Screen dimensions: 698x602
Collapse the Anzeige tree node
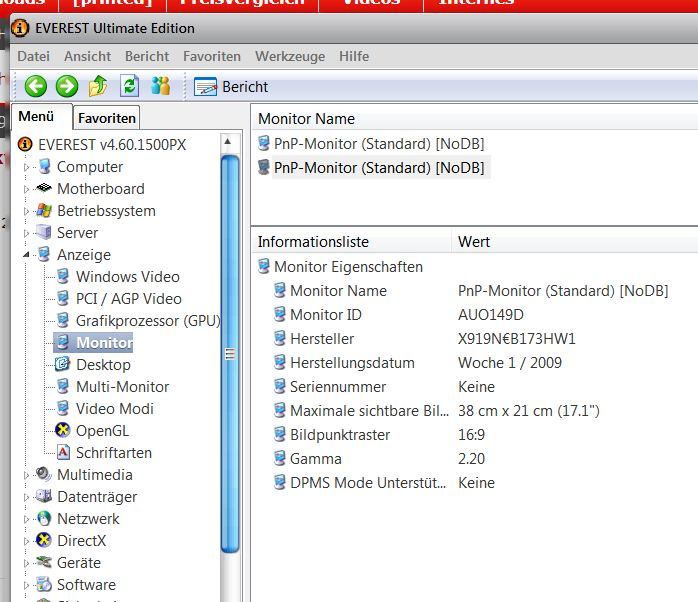tap(26, 255)
